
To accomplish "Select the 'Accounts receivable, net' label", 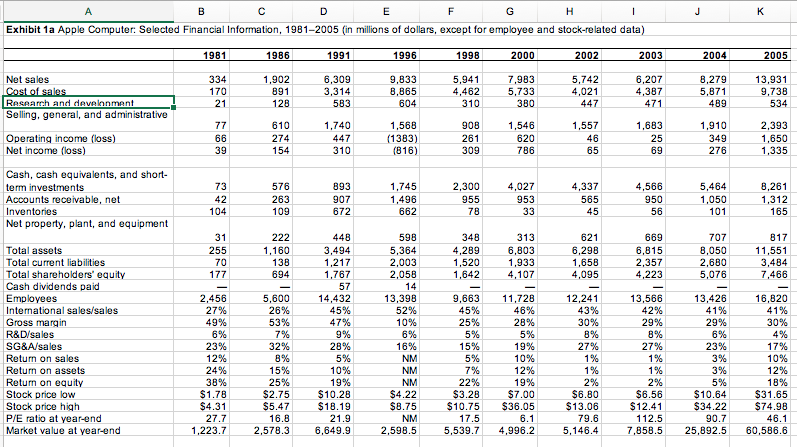I will coord(63,199).
